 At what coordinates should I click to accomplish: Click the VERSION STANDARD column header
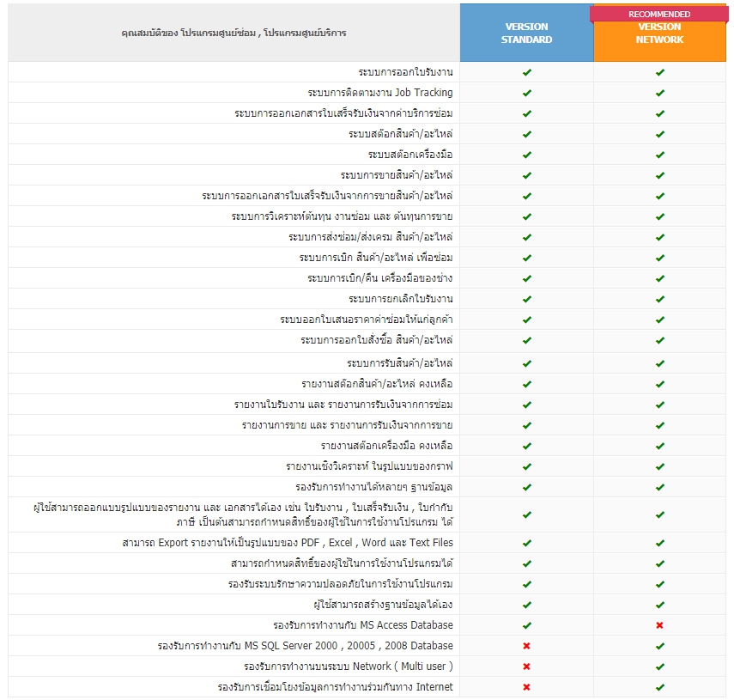click(x=527, y=33)
